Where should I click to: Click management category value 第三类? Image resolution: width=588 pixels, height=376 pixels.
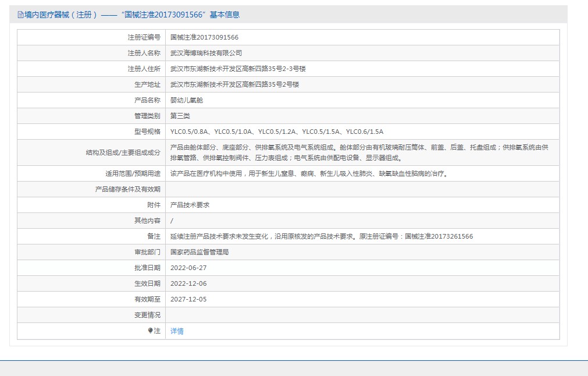coord(180,116)
